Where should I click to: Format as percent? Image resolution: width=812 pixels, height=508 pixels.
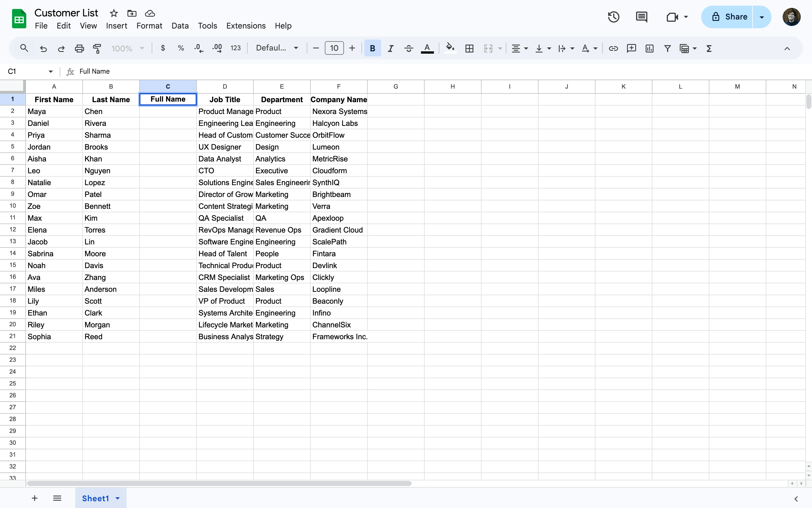tap(181, 48)
